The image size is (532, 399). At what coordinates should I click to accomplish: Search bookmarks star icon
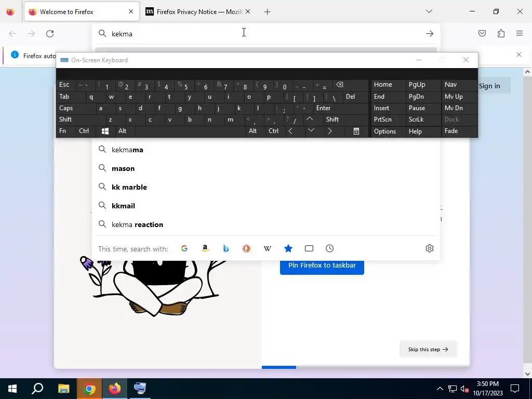(x=288, y=248)
